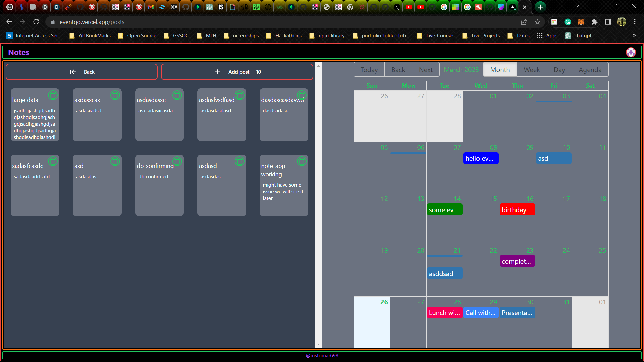This screenshot has height=362, width=644.
Task: Open the red 'birthday' event
Action: [x=517, y=210]
